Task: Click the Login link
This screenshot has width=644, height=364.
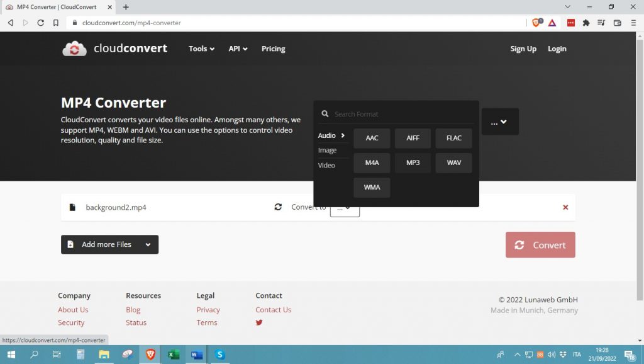Action: click(x=557, y=48)
